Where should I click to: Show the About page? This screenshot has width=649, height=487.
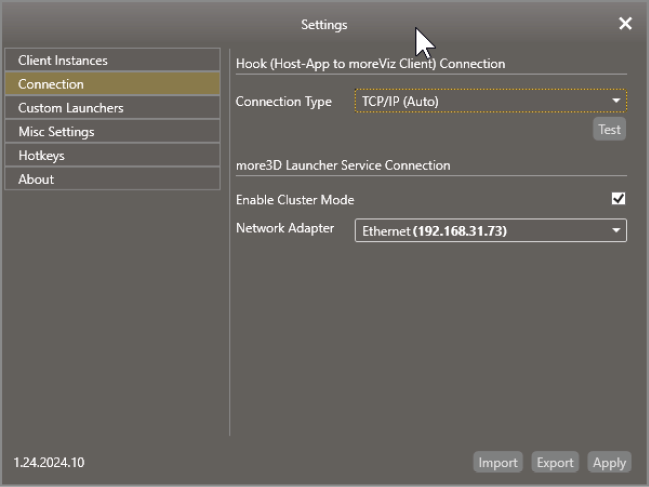113,179
